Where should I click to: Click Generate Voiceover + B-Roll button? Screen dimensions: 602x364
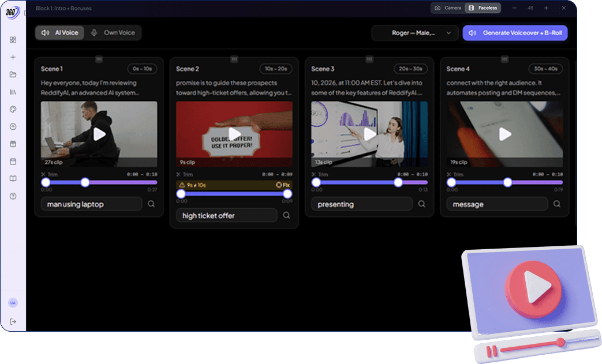tap(515, 33)
